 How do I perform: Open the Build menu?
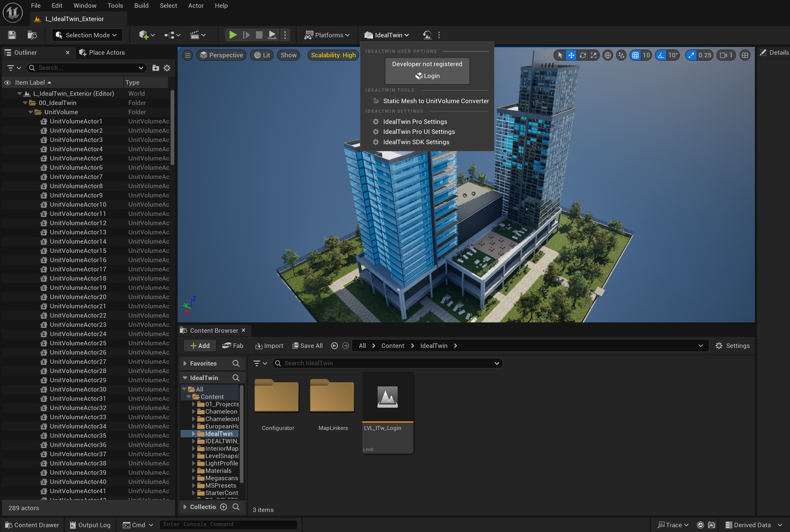click(x=141, y=6)
